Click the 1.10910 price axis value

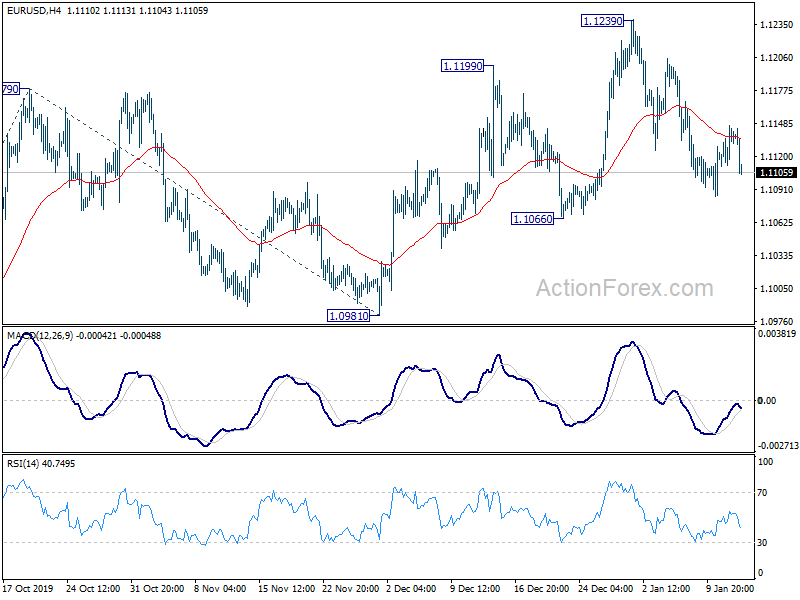[777, 190]
